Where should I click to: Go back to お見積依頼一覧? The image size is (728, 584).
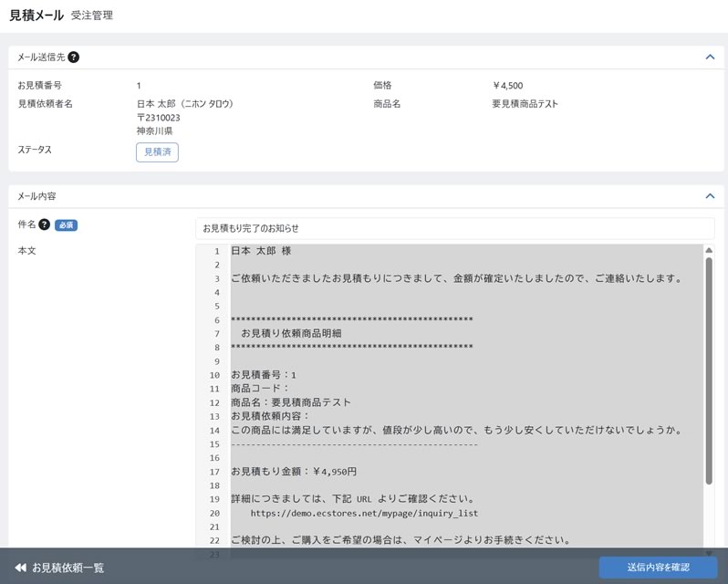(59, 568)
